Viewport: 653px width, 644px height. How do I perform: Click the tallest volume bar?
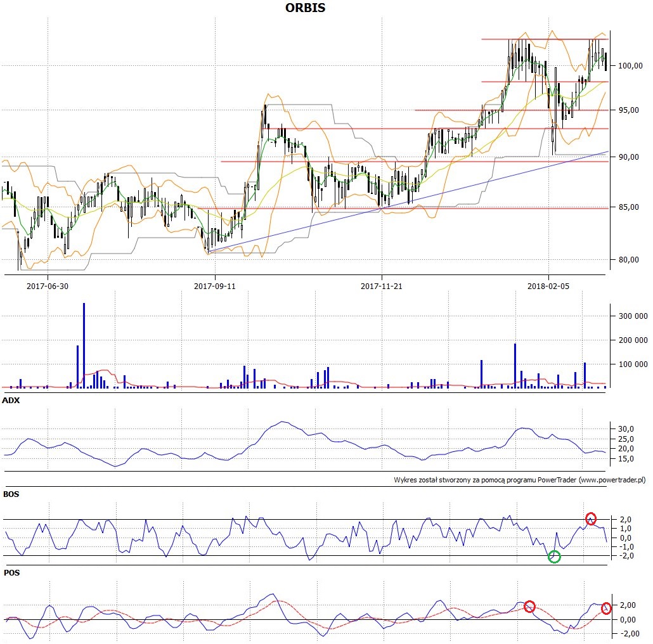pyautogui.click(x=84, y=345)
